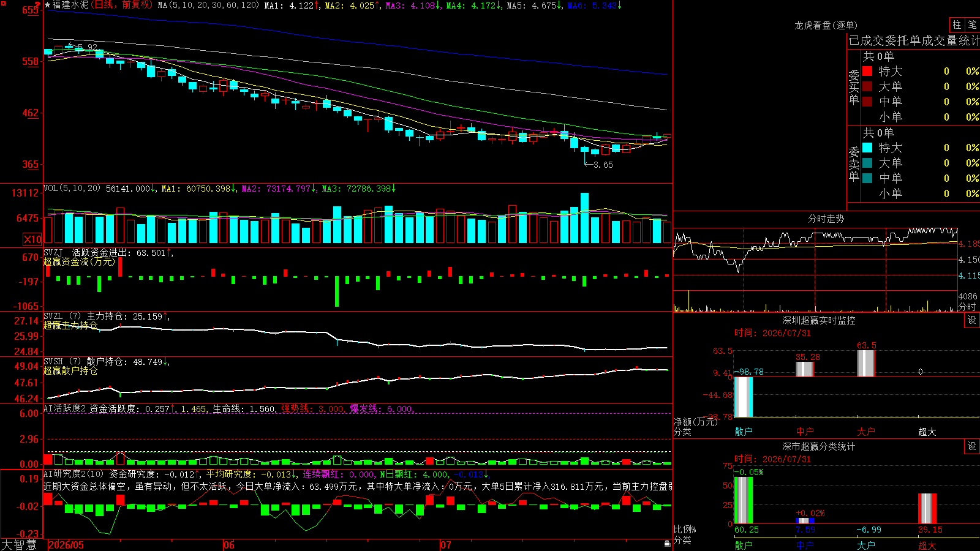The width and height of the screenshot is (980, 551).
Task: Click the green 散户 bar in 深市超赢分类统计
Action: [x=744, y=500]
